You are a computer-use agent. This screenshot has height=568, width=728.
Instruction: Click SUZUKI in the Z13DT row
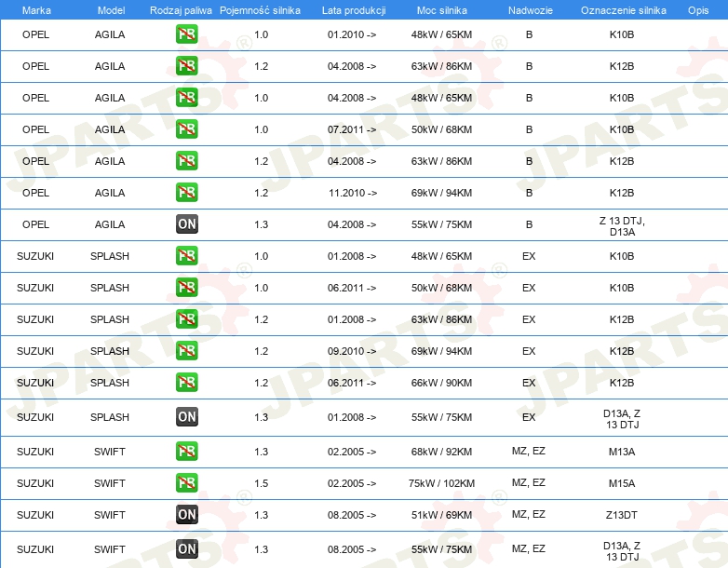35,515
